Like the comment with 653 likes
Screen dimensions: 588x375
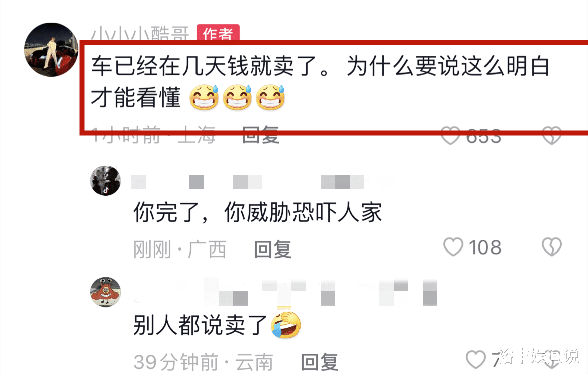click(450, 136)
